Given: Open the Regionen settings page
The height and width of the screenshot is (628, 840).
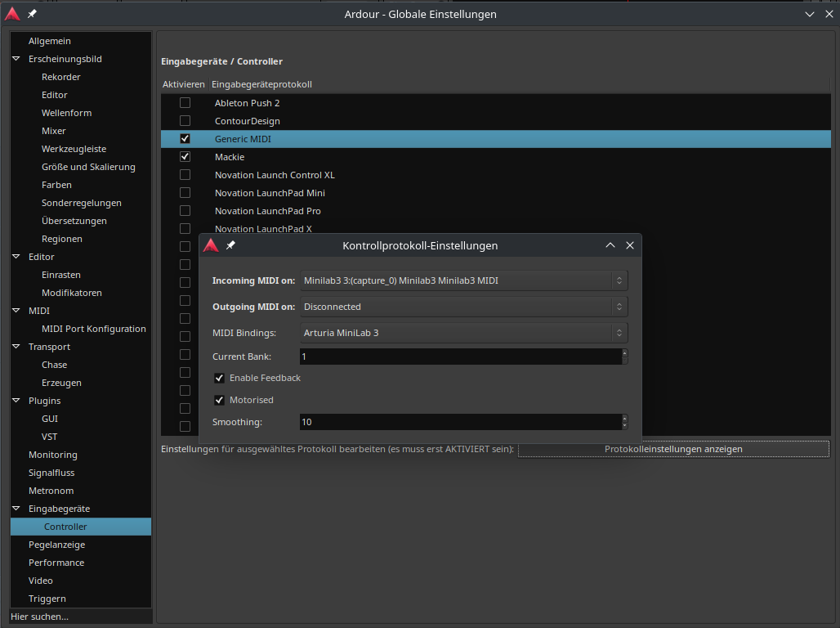Looking at the screenshot, I should [x=61, y=239].
